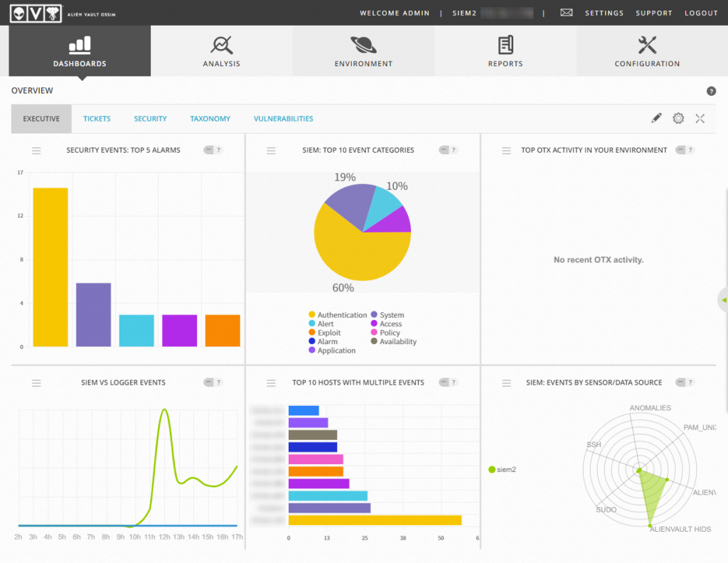Open the Support link in header
This screenshot has height=563, width=728.
tap(654, 13)
